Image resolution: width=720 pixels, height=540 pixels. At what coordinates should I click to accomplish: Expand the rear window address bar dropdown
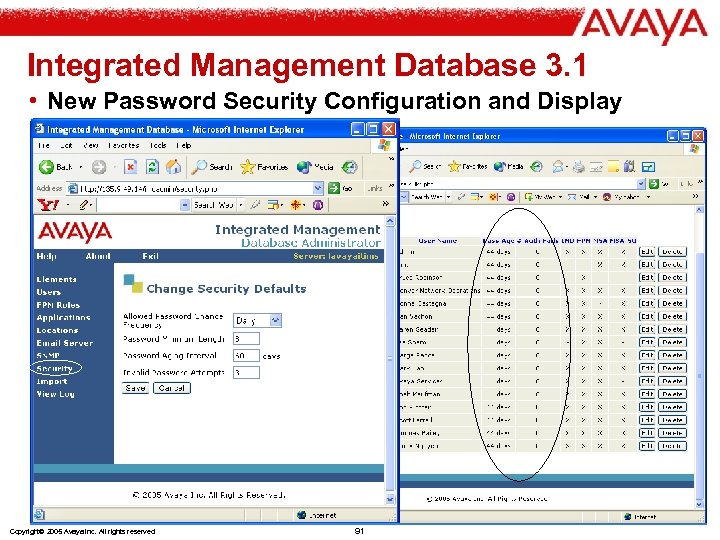(x=641, y=184)
